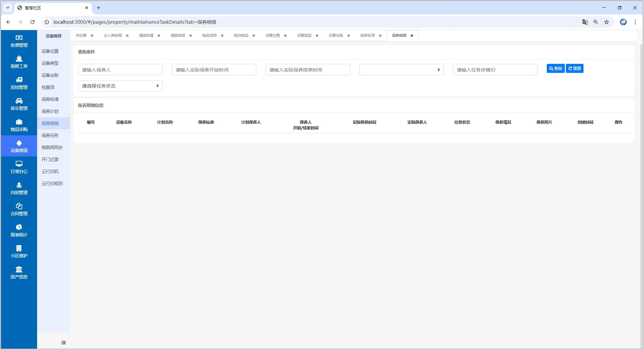Bookmark this page with the star icon
Screen dimensions: 644x350
click(x=607, y=22)
